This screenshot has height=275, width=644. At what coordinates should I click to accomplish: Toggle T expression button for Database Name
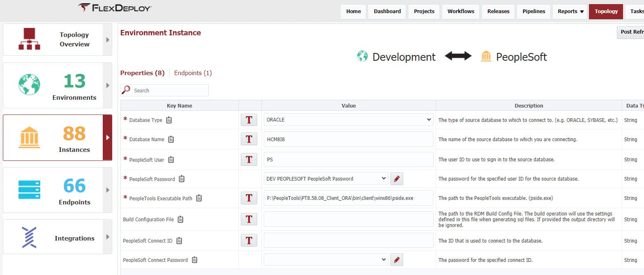249,139
